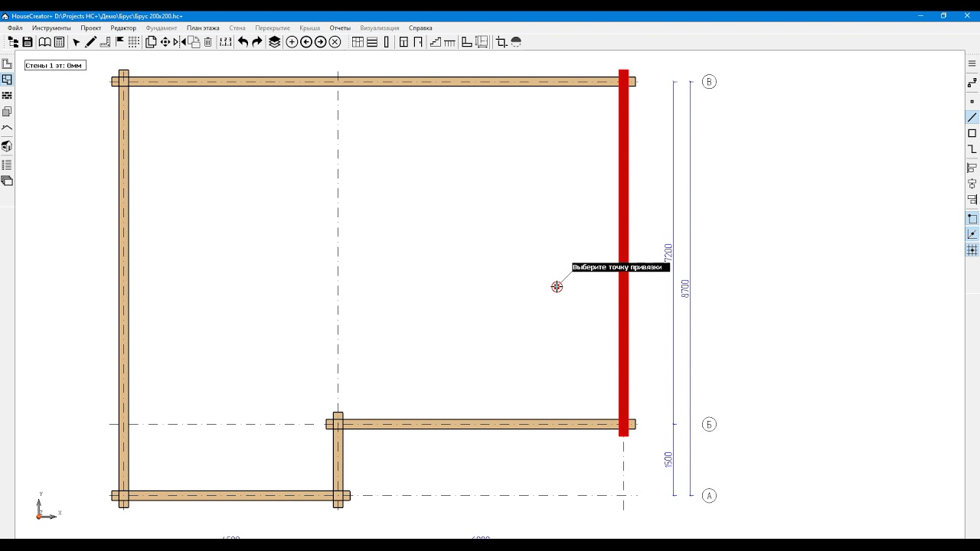980x551 pixels.
Task: Open the project tree icon in toolbar
Action: pos(13,42)
